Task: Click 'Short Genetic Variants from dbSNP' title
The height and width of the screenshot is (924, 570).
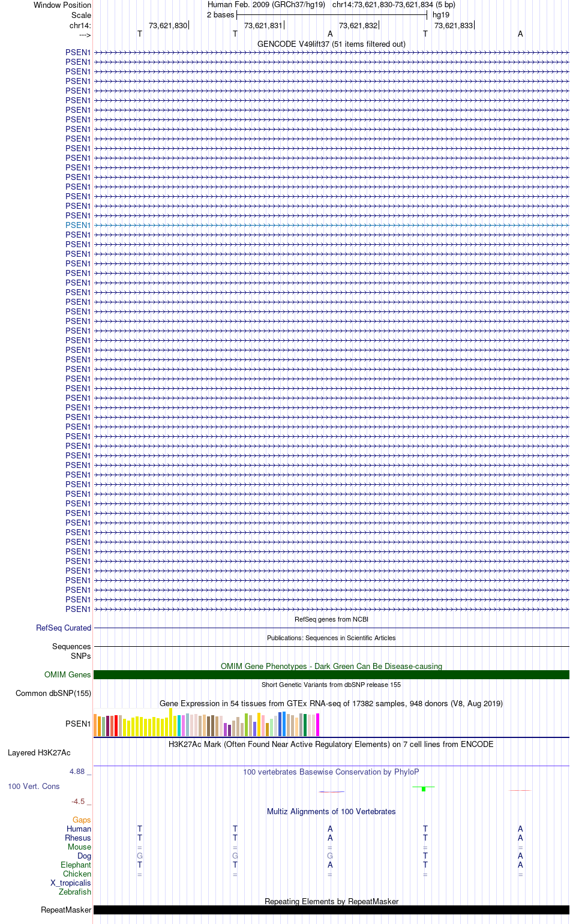Action: [x=331, y=685]
